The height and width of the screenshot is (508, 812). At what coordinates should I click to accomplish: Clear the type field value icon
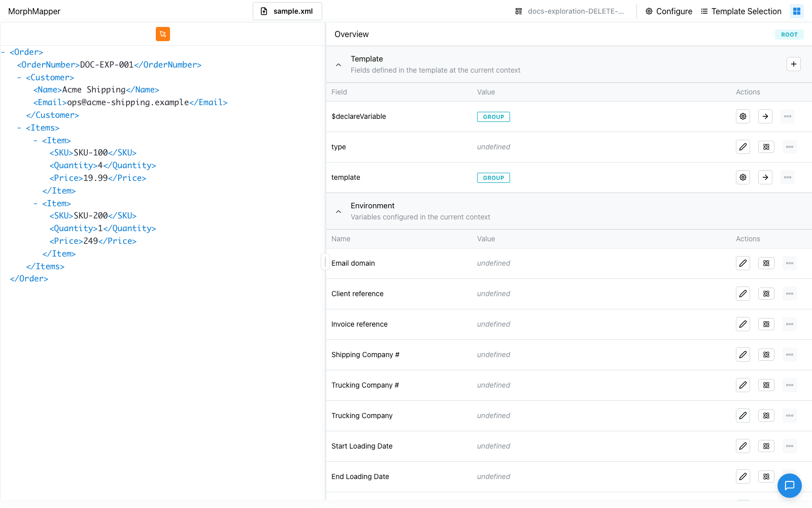pyautogui.click(x=766, y=147)
